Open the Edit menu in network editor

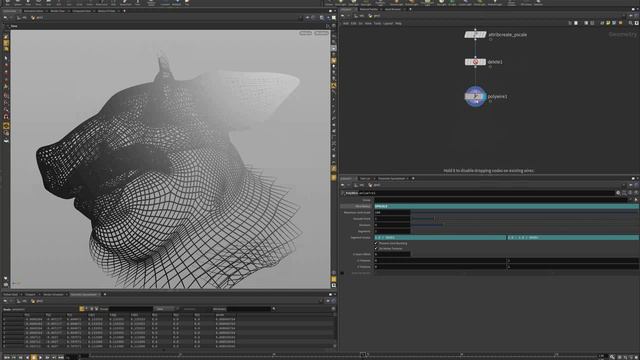tap(353, 24)
